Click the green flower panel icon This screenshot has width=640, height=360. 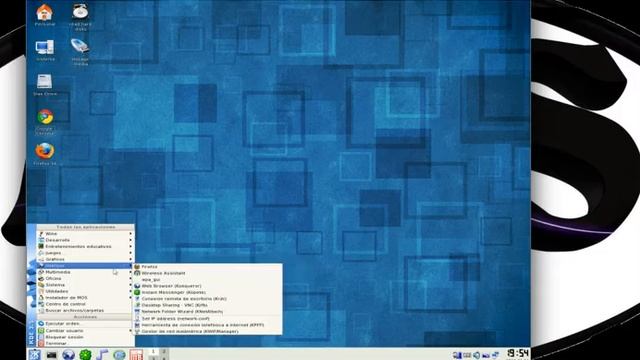pos(85,355)
